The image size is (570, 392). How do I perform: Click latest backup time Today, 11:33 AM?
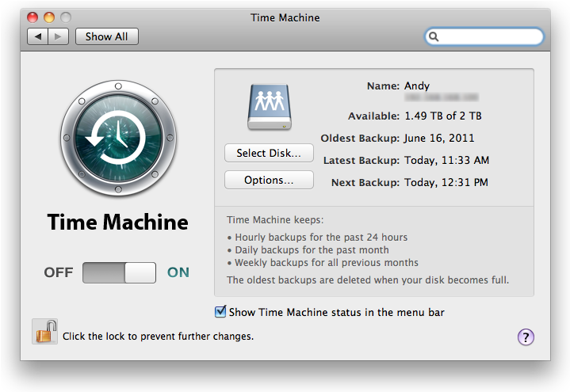coord(447,160)
